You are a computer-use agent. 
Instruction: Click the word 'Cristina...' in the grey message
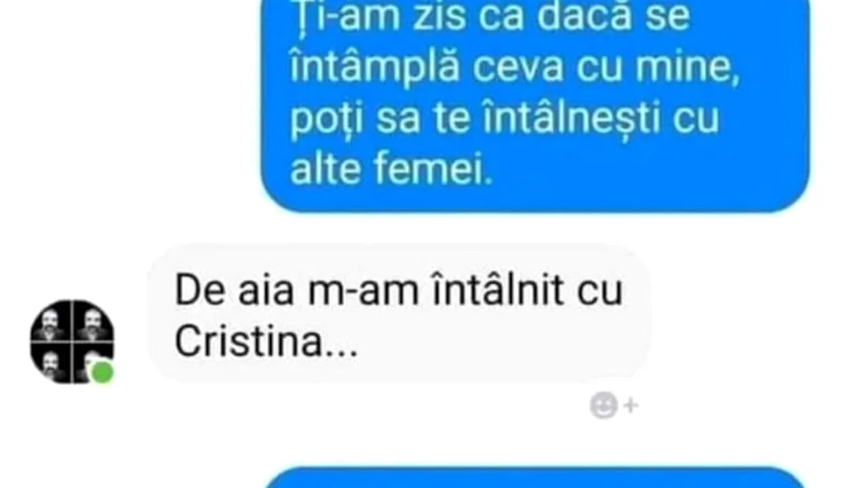point(266,344)
